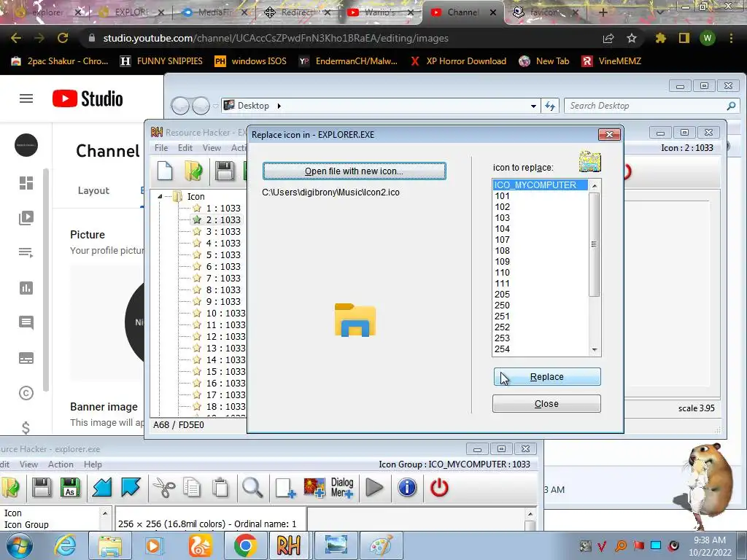
Task: Click the Find magnifier icon in lower toolbar
Action: coord(252,488)
